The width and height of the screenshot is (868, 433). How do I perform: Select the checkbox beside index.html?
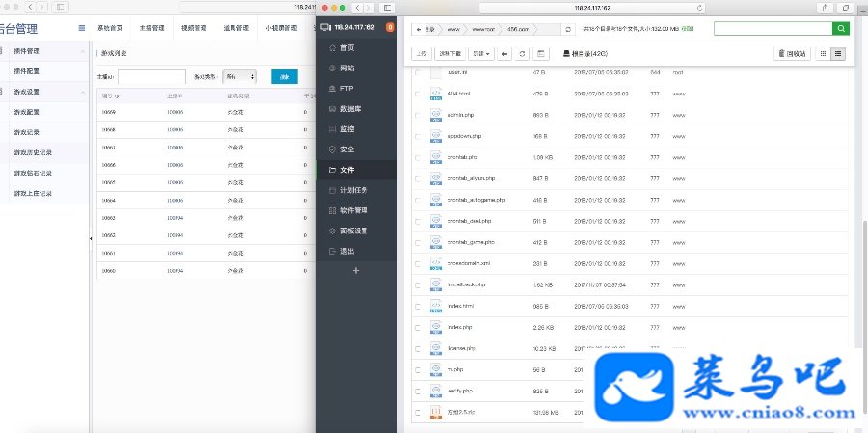tap(418, 307)
